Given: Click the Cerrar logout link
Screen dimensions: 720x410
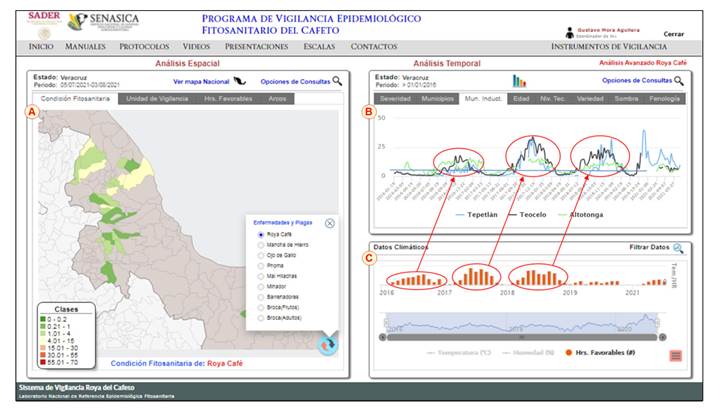Looking at the screenshot, I should click(x=674, y=34).
